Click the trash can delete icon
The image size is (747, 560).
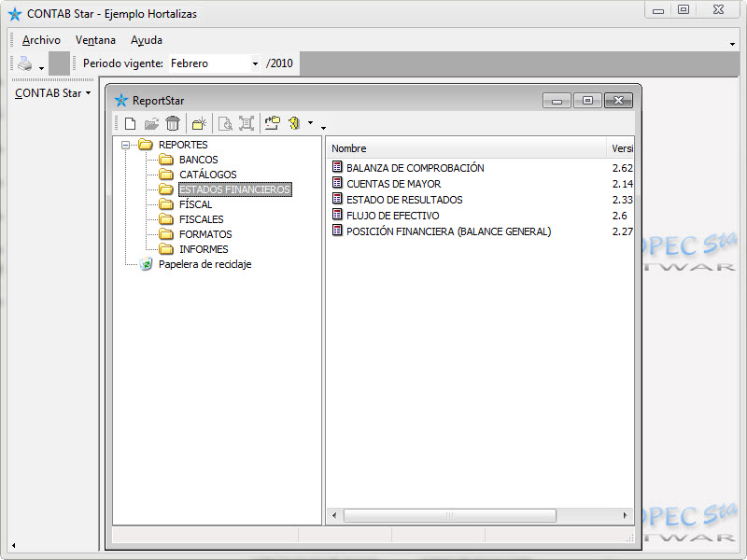[173, 123]
